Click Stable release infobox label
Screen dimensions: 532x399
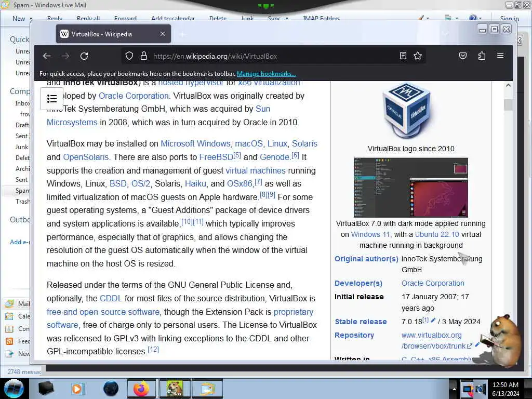(x=361, y=322)
